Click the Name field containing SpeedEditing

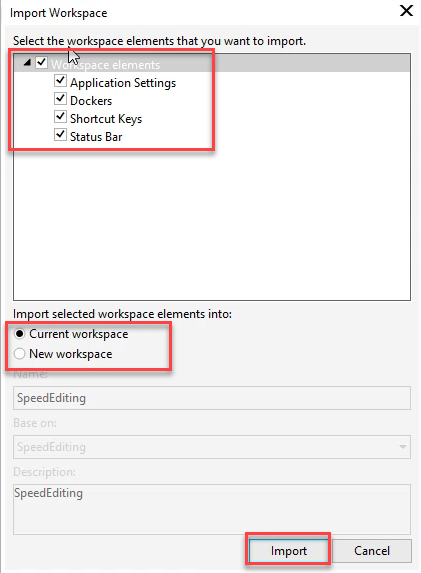coord(212,398)
